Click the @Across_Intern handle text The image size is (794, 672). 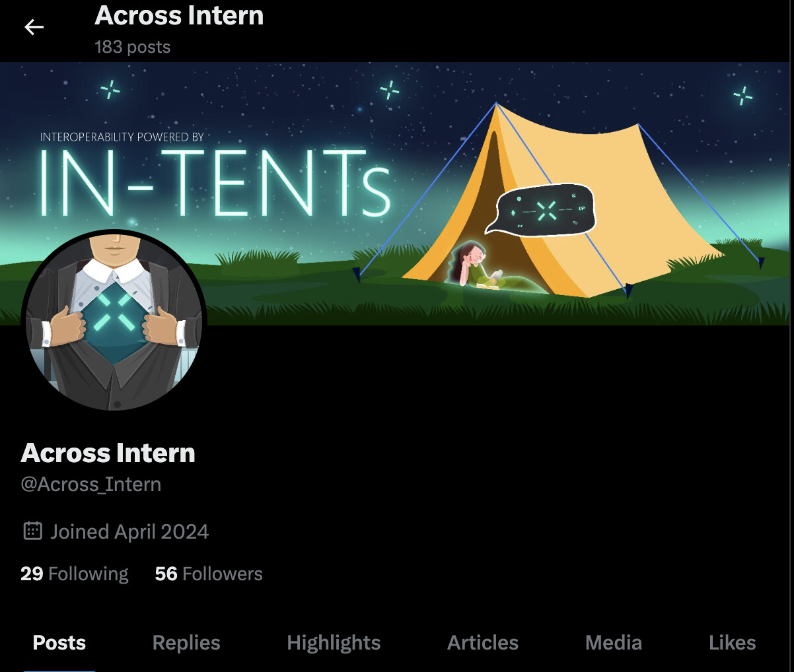[x=91, y=485]
